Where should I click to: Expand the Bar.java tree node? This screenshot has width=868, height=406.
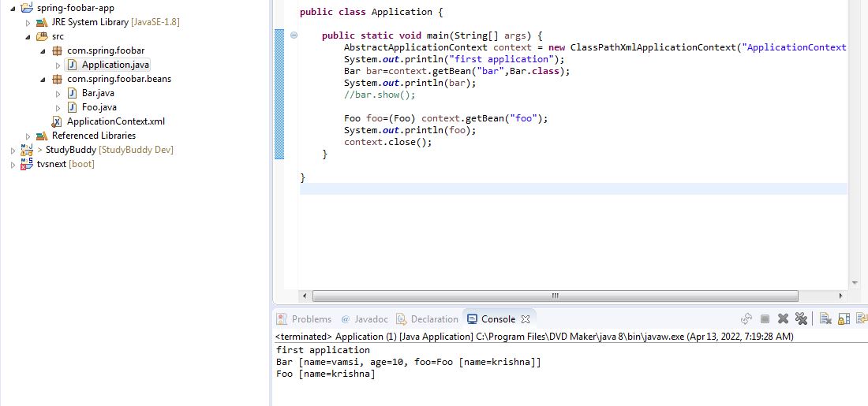coord(58,94)
